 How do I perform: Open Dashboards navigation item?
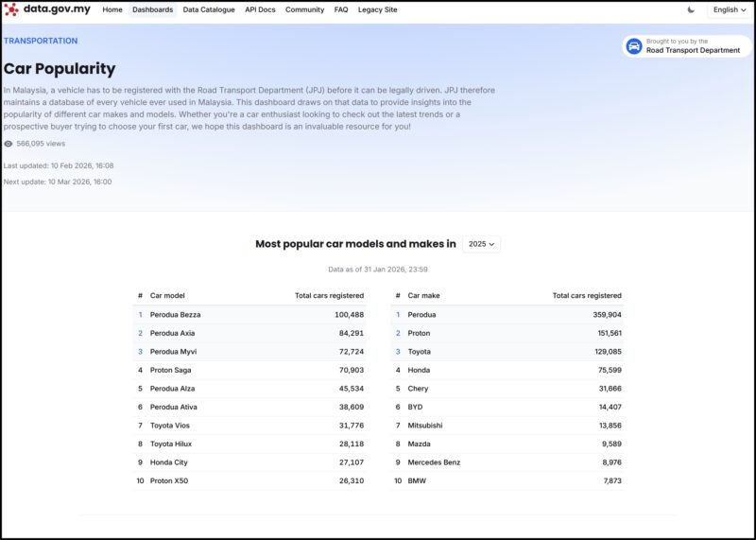click(x=152, y=9)
